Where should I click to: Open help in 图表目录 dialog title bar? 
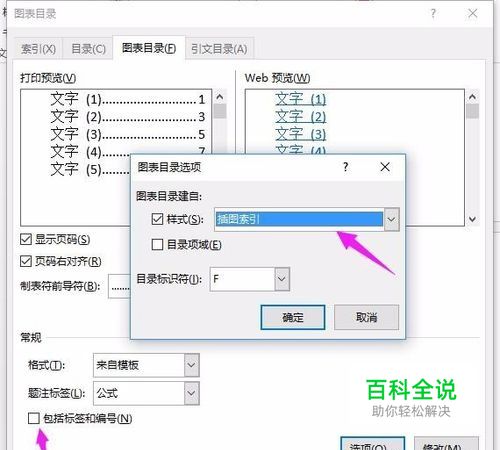tap(433, 13)
